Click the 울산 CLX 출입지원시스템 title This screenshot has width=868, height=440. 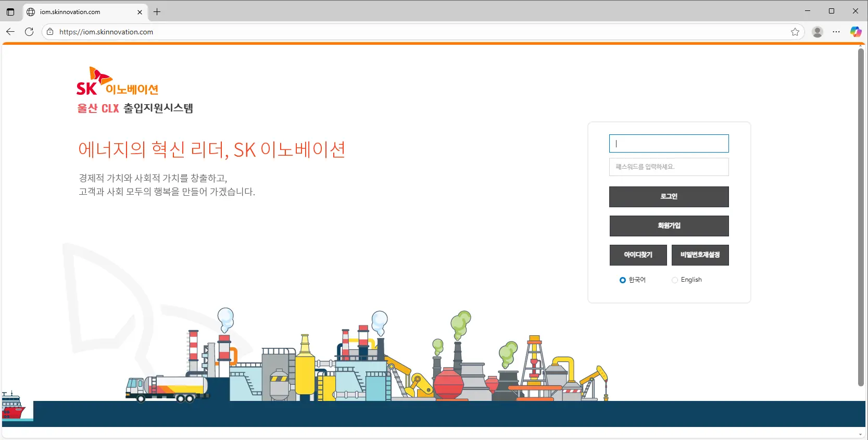click(x=135, y=108)
